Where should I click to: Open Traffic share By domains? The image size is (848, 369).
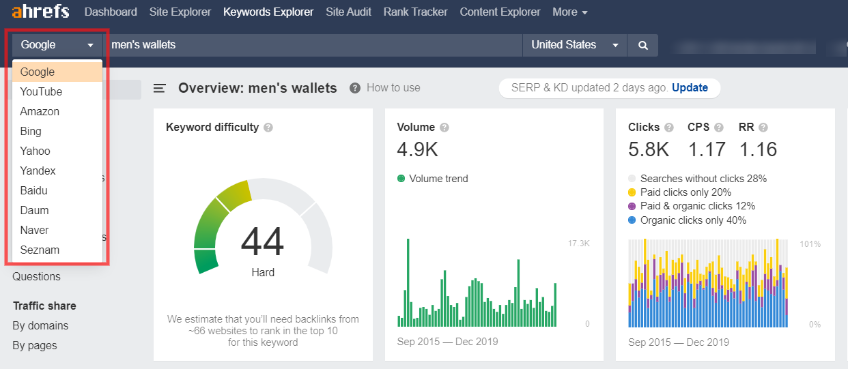pyautogui.click(x=41, y=326)
